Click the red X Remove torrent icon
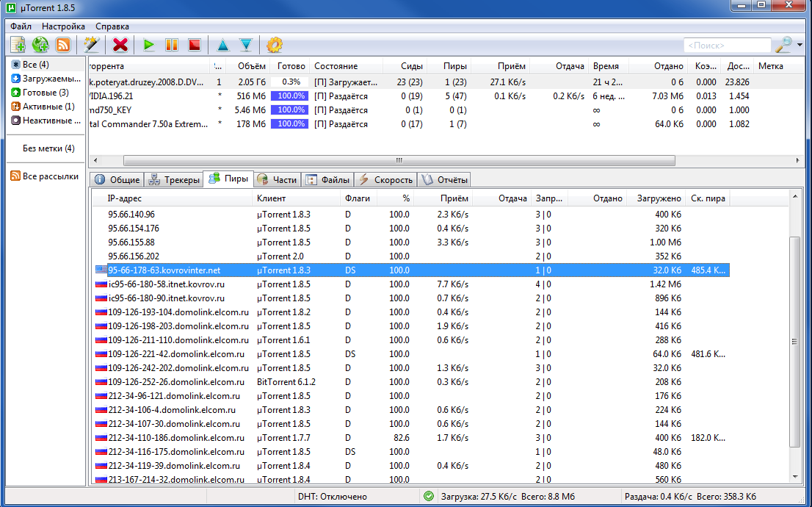The height and width of the screenshot is (507, 812). coord(120,45)
